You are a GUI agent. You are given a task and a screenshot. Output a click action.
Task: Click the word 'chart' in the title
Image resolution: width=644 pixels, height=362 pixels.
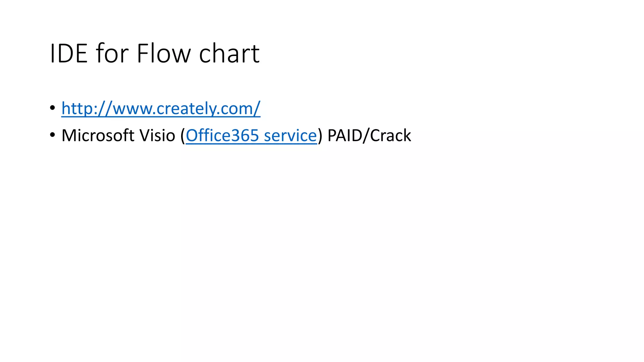(229, 53)
